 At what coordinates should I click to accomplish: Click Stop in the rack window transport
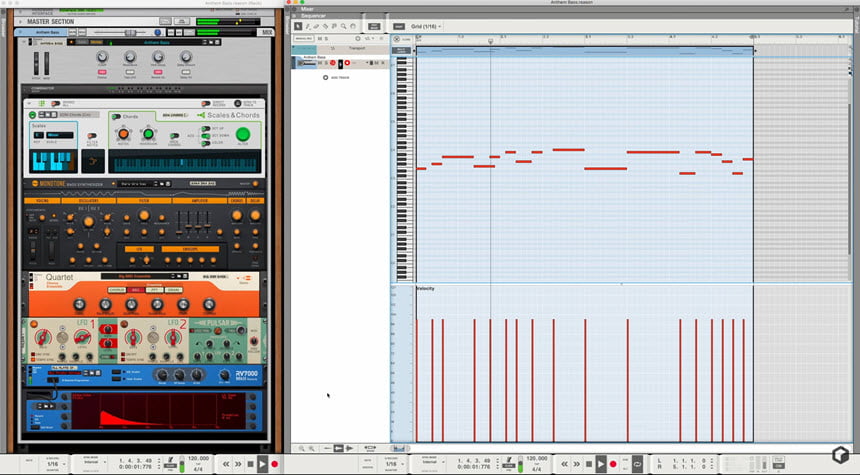251,464
